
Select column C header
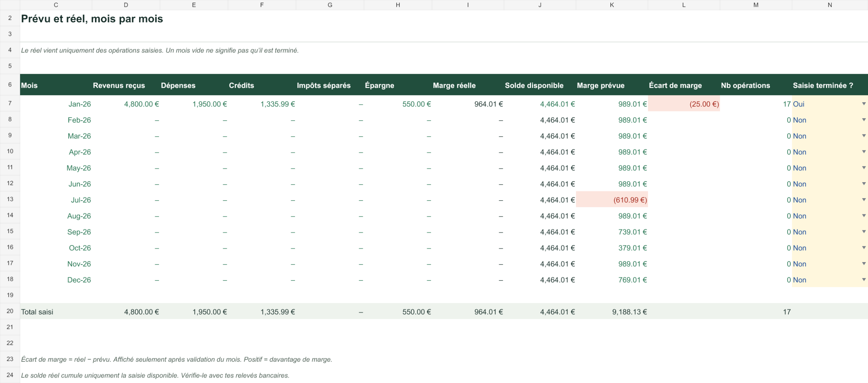[56, 5]
